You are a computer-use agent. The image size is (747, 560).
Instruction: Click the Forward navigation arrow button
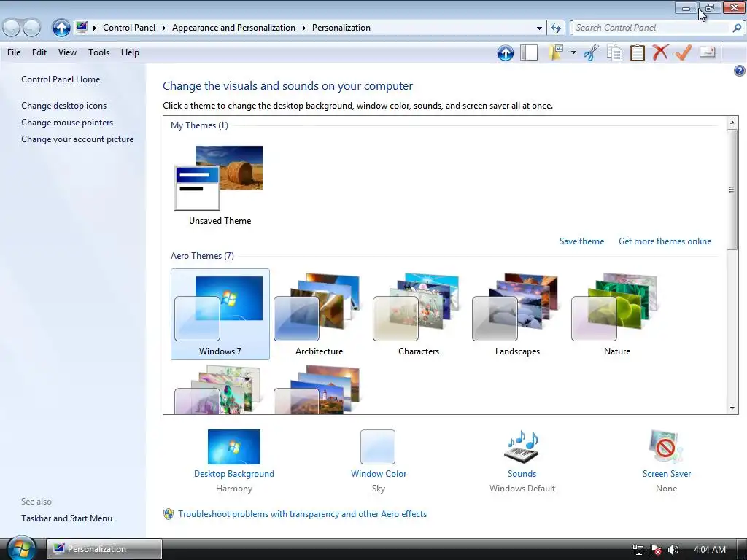pyautogui.click(x=32, y=28)
